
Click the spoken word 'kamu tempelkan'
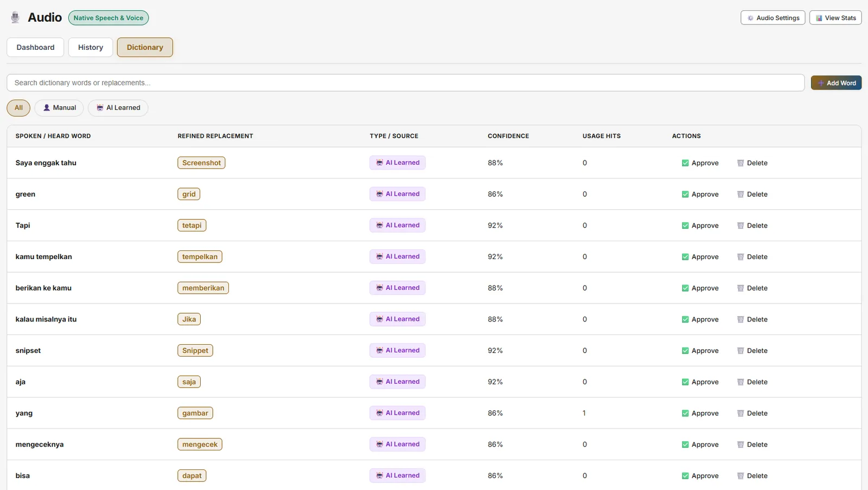coord(43,257)
